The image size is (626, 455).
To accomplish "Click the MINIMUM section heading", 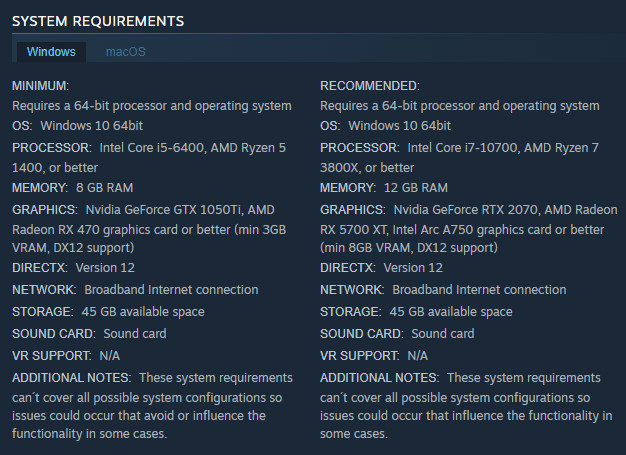I will coord(41,86).
